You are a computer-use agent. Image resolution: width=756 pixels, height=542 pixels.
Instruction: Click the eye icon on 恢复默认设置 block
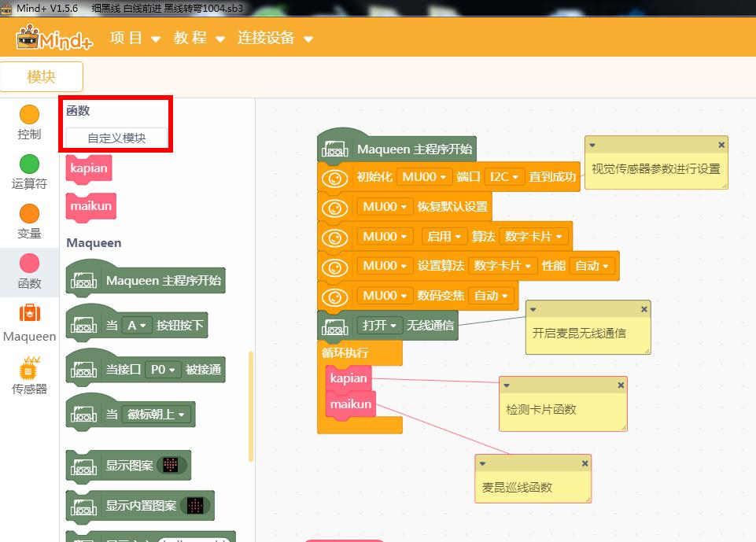pos(334,208)
